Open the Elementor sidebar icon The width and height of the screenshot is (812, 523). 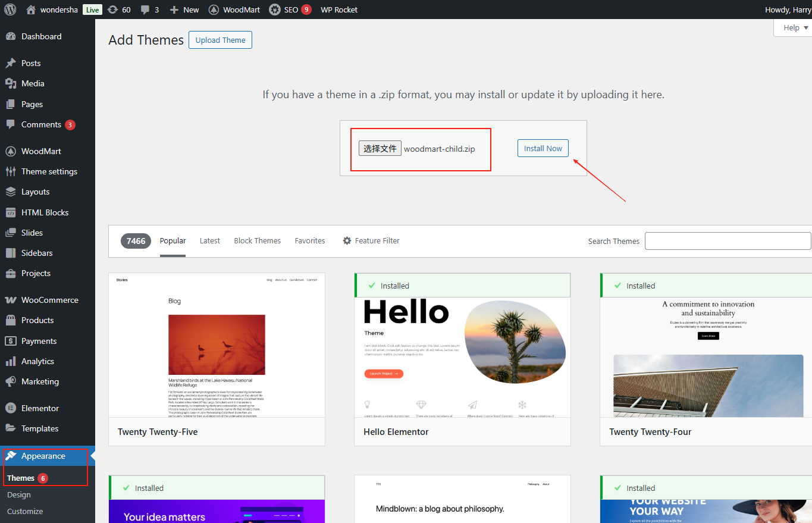tap(11, 408)
